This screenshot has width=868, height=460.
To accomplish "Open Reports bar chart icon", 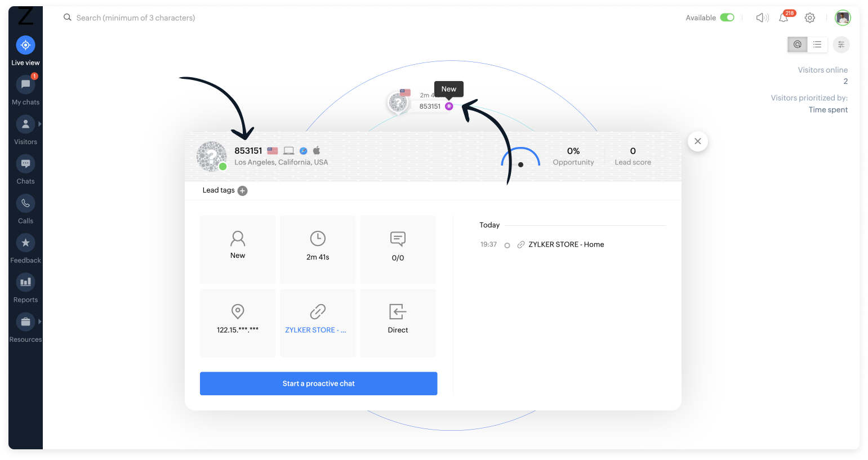I will pos(25,282).
